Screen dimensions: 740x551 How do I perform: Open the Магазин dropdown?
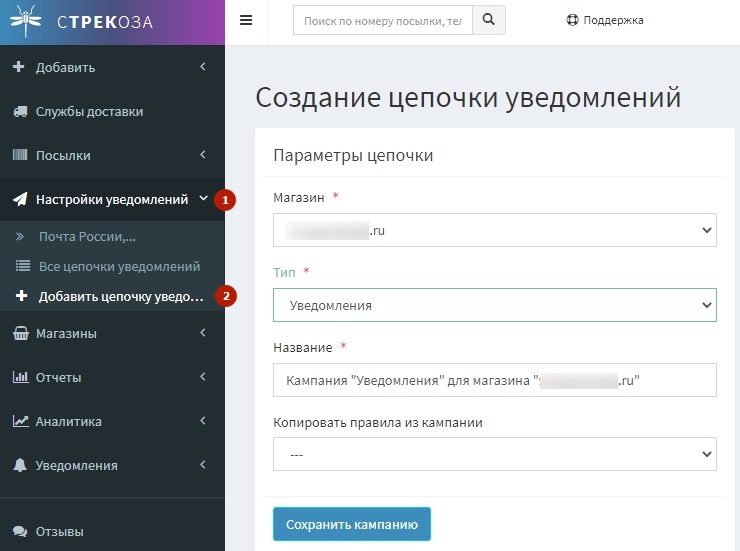coord(494,232)
